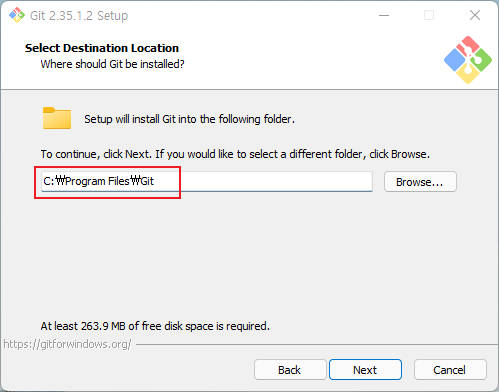The height and width of the screenshot is (392, 499).
Task: Cancel the Git setup
Action: tap(450, 370)
